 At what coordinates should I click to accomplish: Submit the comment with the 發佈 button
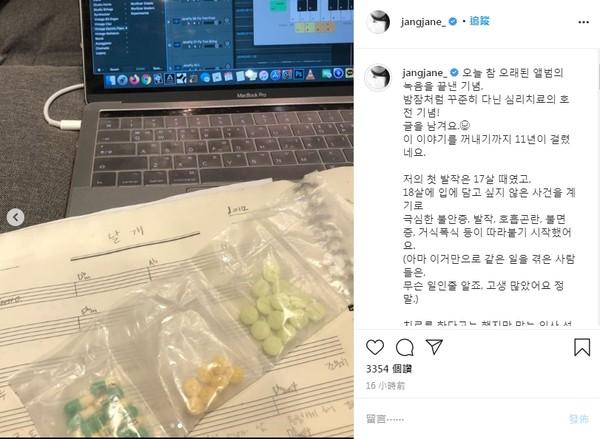point(579,419)
